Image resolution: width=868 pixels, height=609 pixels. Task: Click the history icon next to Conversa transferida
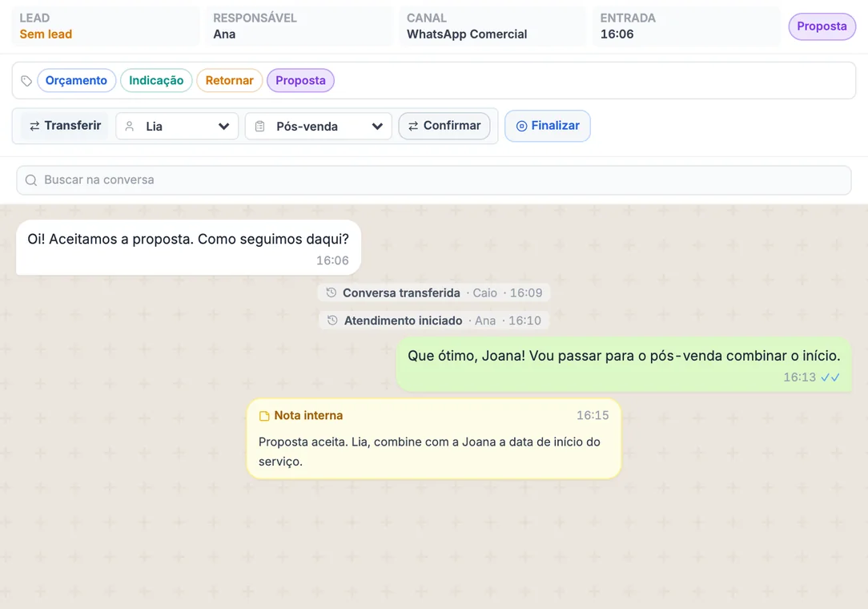(x=331, y=292)
